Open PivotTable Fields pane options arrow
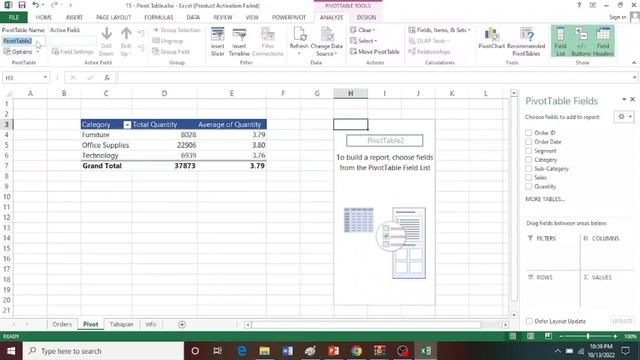 [x=624, y=99]
